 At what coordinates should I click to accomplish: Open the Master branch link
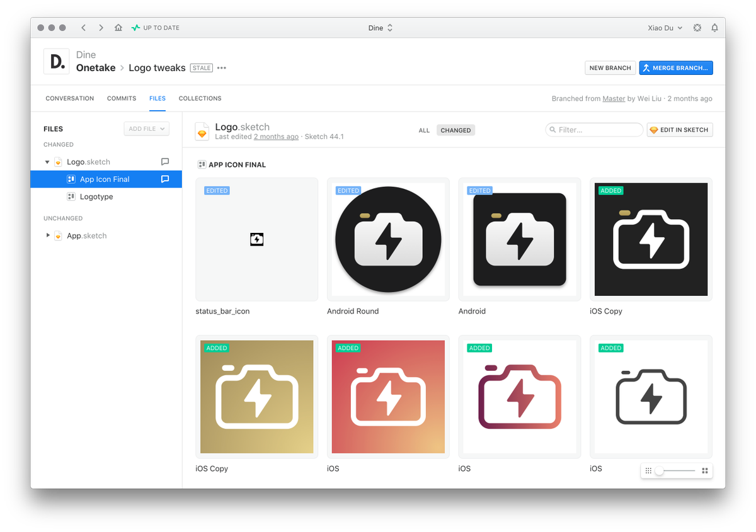(614, 99)
